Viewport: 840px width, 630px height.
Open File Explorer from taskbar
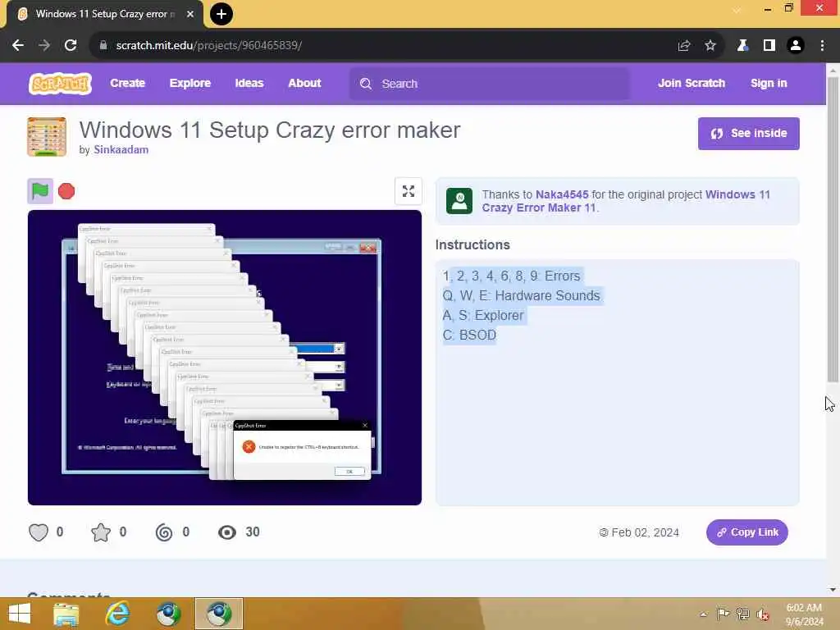pos(66,614)
